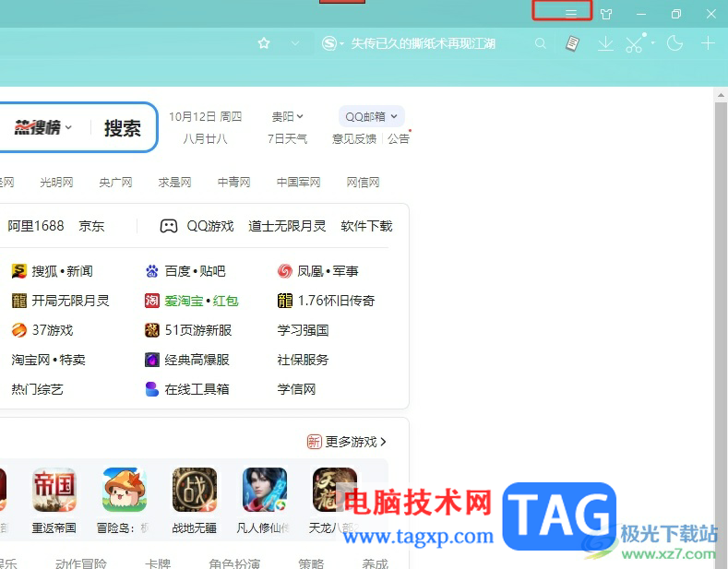Viewport: 728px width, 569px height.
Task: Open 阿里1688 link
Action: tap(36, 226)
